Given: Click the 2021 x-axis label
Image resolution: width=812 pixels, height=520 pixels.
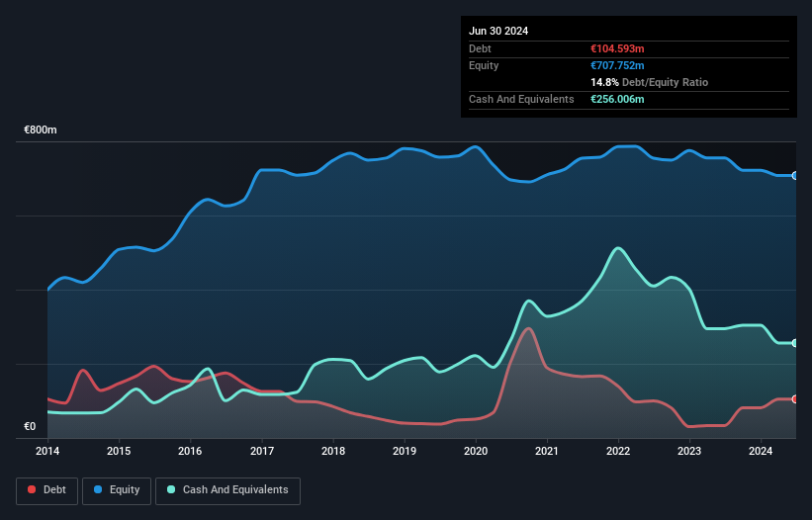Looking at the screenshot, I should (547, 451).
